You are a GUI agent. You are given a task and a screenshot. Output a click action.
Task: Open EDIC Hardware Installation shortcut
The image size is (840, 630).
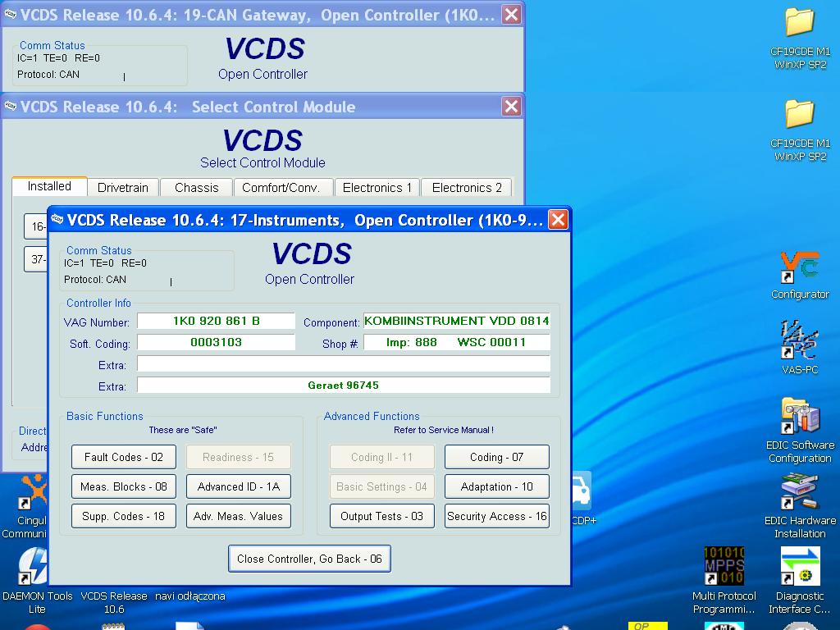(x=800, y=505)
